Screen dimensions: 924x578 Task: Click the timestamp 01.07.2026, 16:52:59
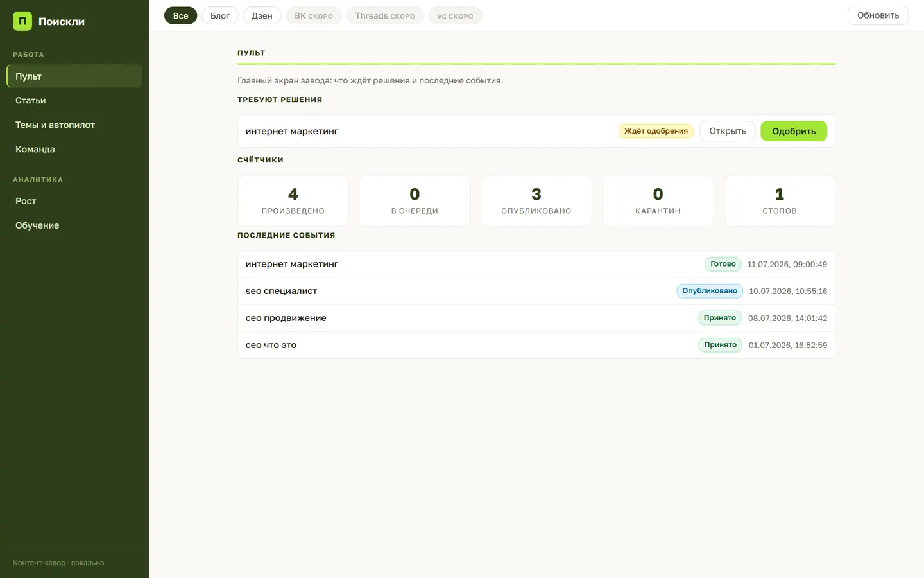click(788, 345)
